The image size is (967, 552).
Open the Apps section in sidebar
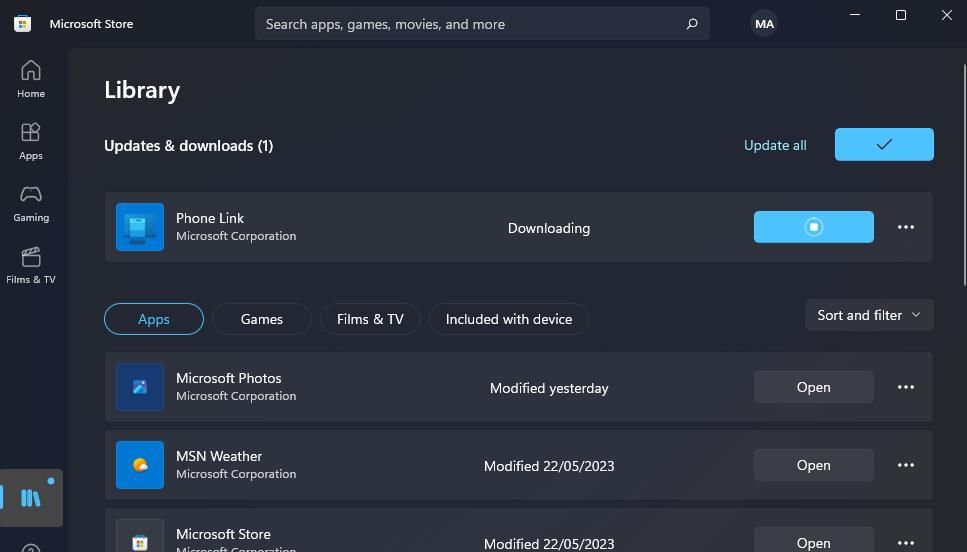coord(31,140)
